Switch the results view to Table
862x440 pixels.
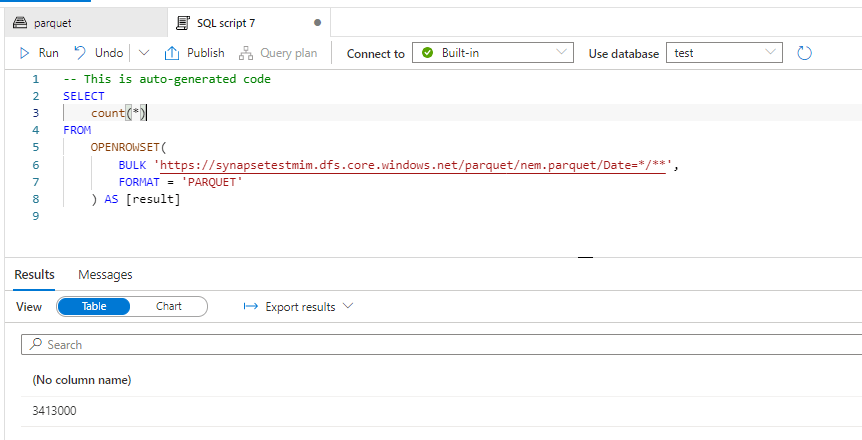coord(94,307)
